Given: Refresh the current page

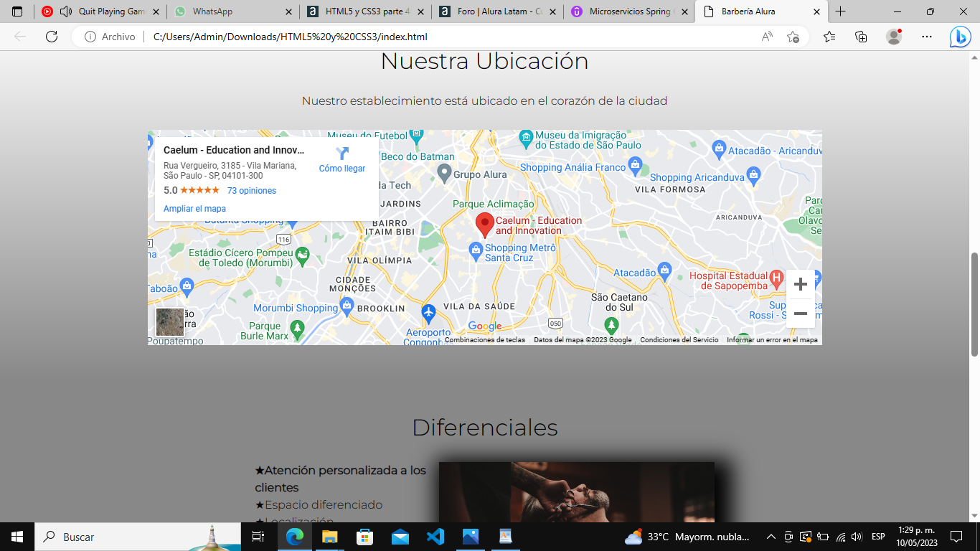Looking at the screenshot, I should 52,37.
